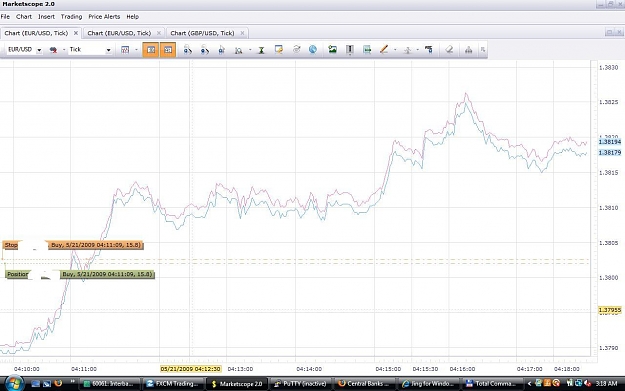625x391 pixels.
Task: Click the blue pointer icon left of the gray magnifier
Action: (222, 50)
